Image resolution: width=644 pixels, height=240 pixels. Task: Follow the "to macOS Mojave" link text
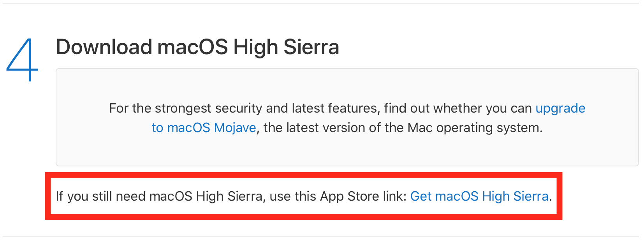pyautogui.click(x=204, y=127)
